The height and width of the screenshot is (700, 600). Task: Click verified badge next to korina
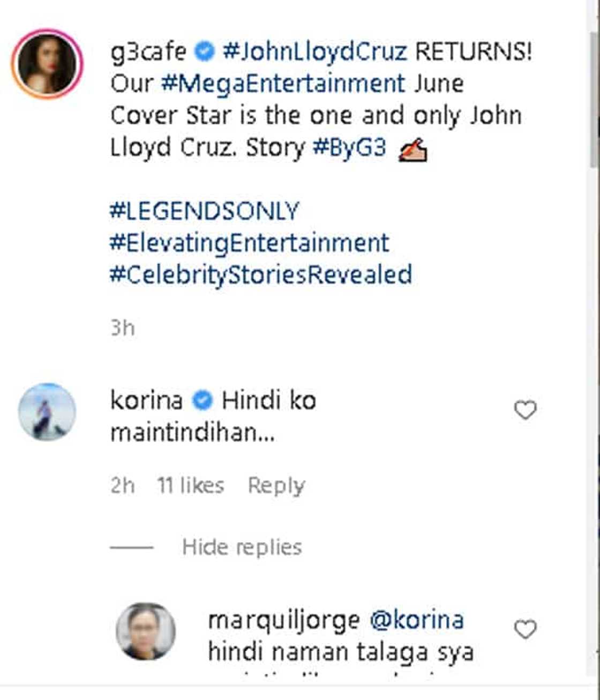point(202,400)
